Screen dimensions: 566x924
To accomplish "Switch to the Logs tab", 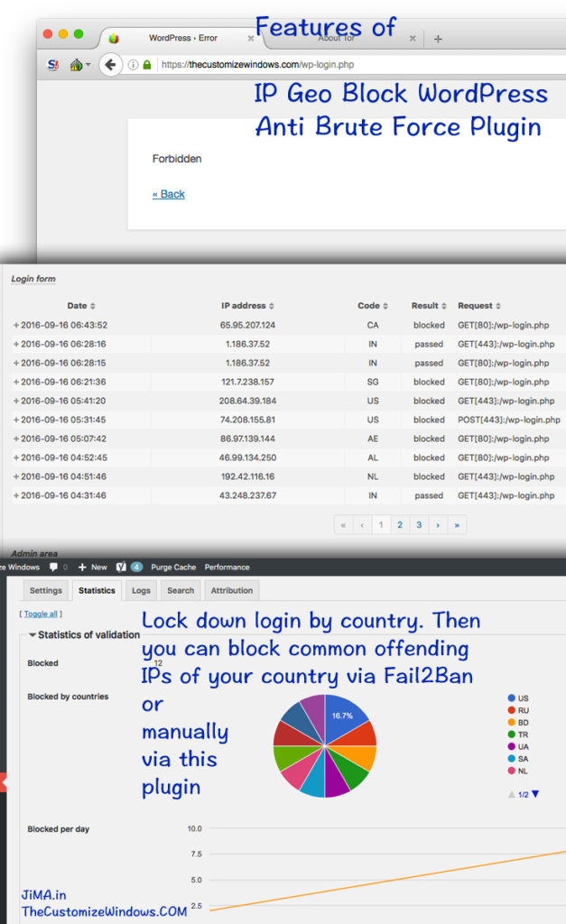I will click(x=141, y=590).
